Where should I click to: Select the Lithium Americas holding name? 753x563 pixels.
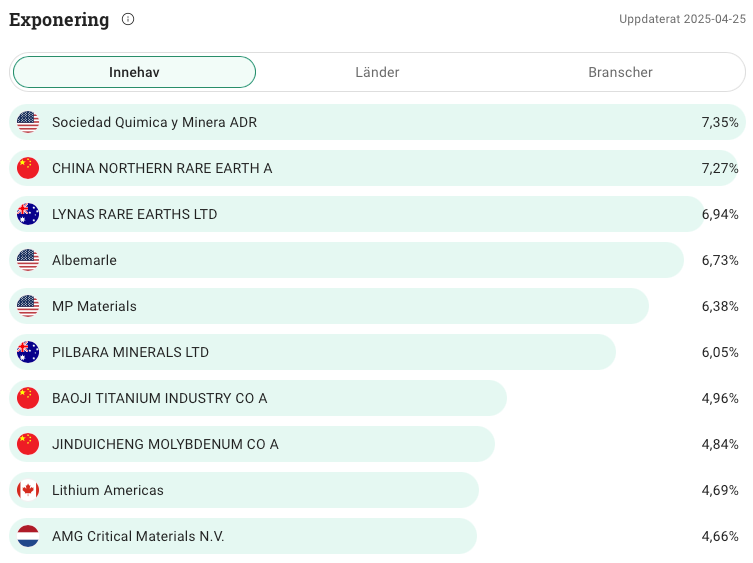tap(108, 490)
